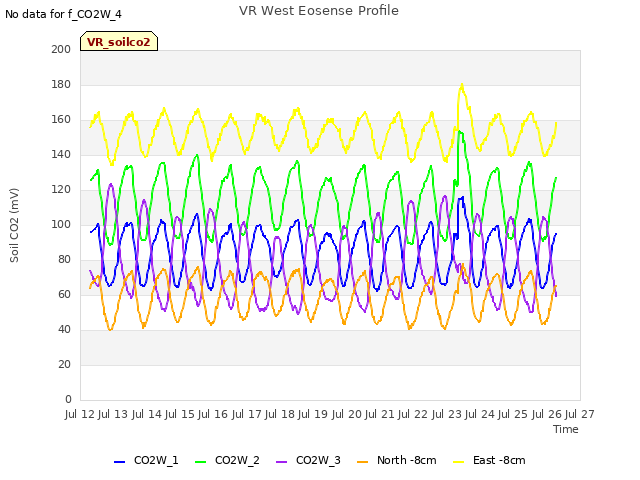Click the Jul 22 x-axis tick label

[413, 414]
